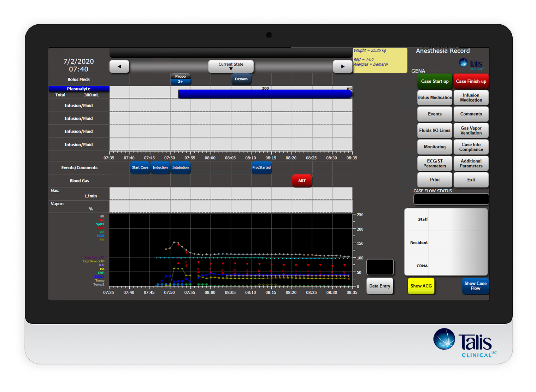
Task: Click the left arrow timeline navigation button
Action: coord(119,66)
